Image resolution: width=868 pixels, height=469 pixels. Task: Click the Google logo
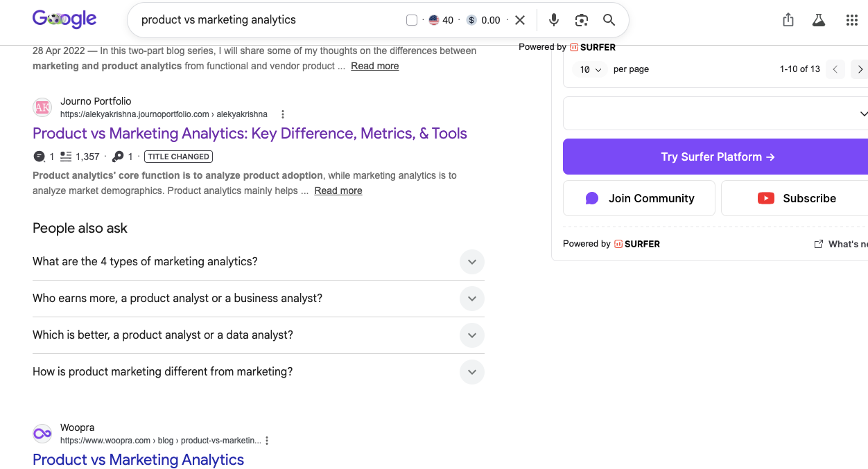click(64, 19)
